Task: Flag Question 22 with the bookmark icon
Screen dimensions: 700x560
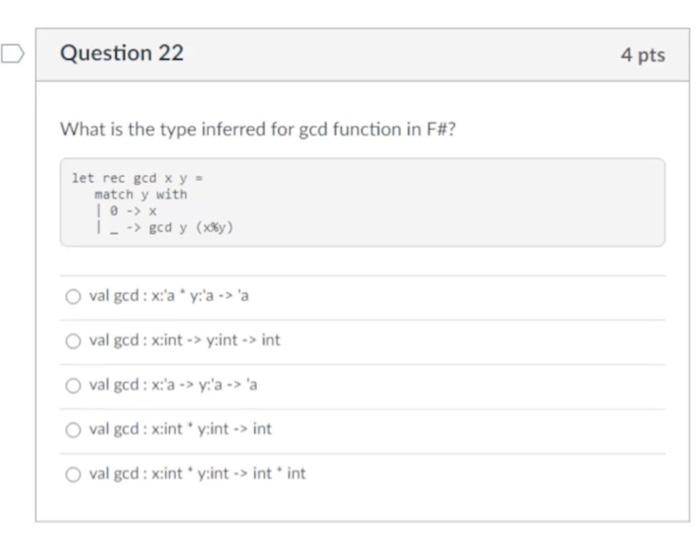Action: (12, 54)
